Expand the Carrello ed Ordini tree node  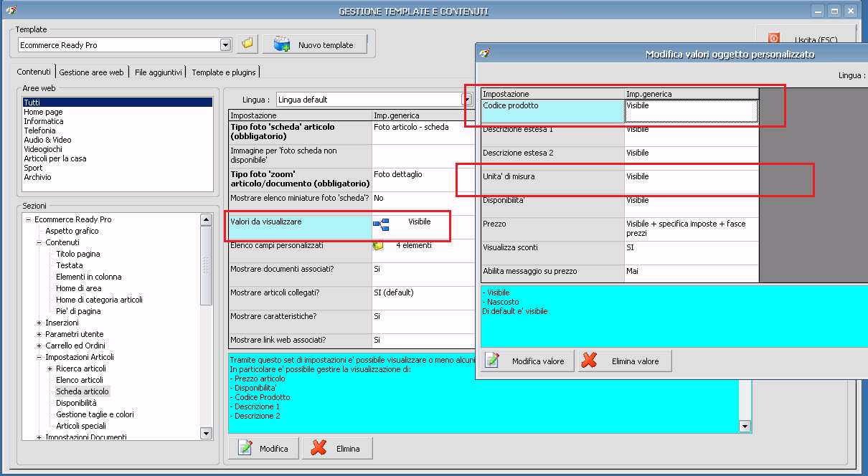[x=39, y=346]
